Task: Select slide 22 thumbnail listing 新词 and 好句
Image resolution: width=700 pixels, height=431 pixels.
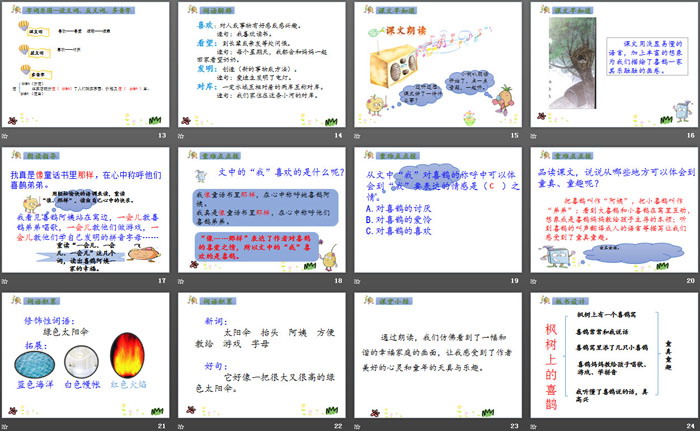Action: tap(262, 355)
